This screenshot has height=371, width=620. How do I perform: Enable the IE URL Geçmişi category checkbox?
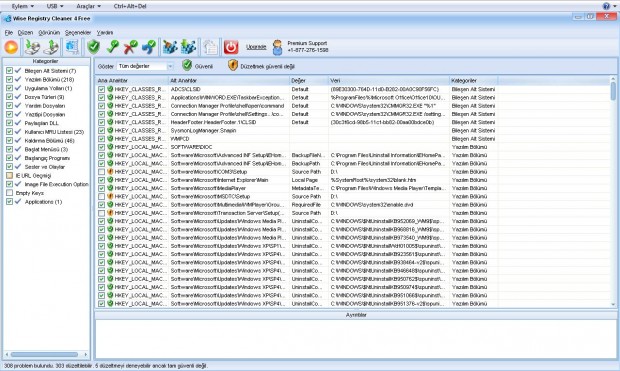(9, 175)
